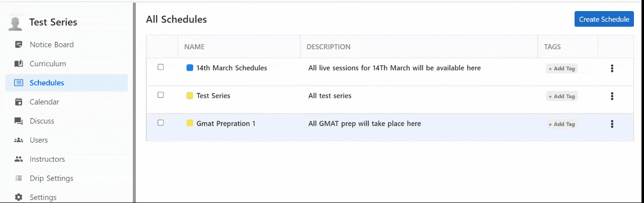Expand kebab menu for Gmat Prepration 1
644x203 pixels.
[612, 124]
